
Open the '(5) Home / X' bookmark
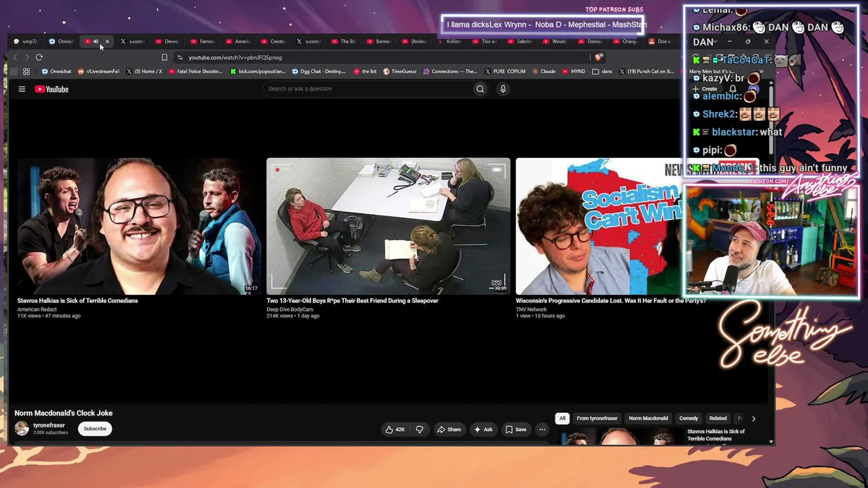pos(144,71)
